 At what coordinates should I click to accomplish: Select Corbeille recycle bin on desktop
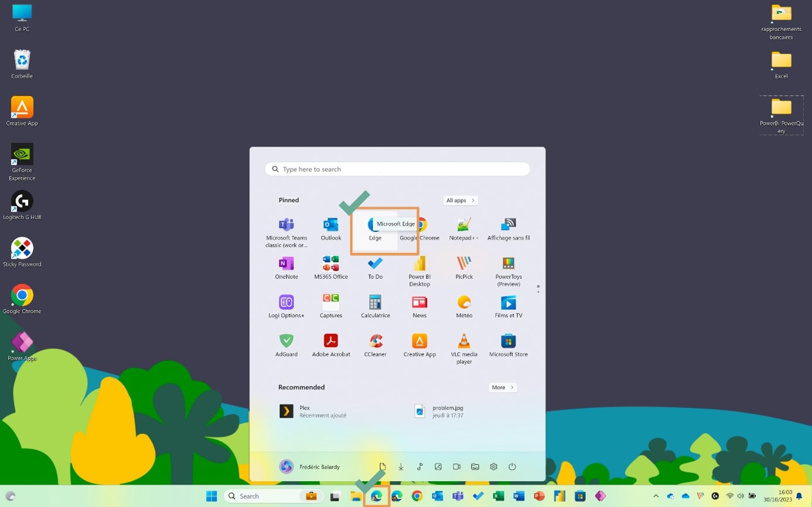click(x=22, y=64)
